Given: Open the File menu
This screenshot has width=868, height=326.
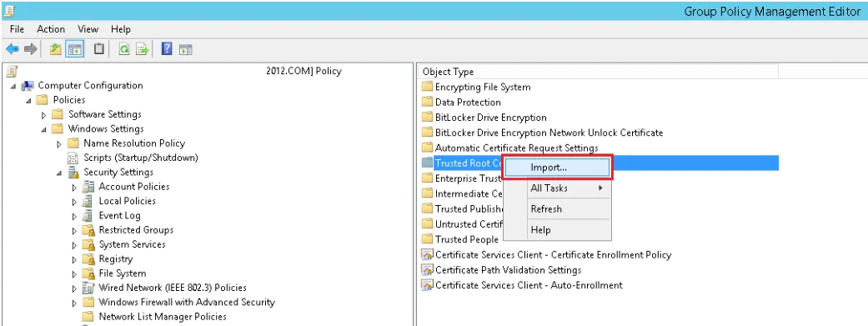Looking at the screenshot, I should tap(17, 29).
